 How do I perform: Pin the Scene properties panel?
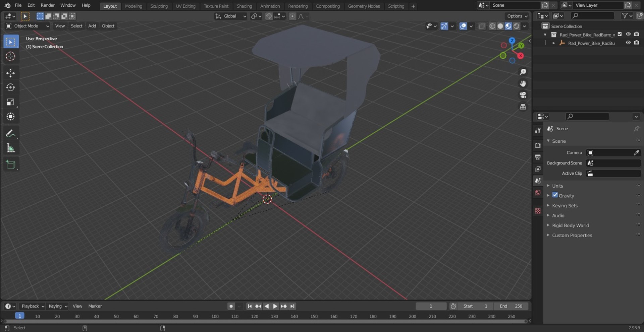point(636,129)
